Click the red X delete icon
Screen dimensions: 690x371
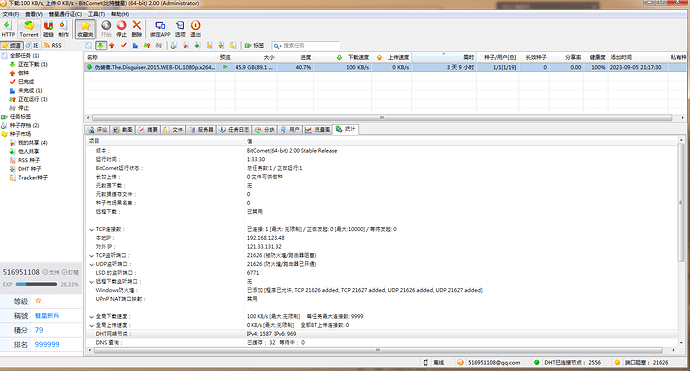[x=137, y=29]
